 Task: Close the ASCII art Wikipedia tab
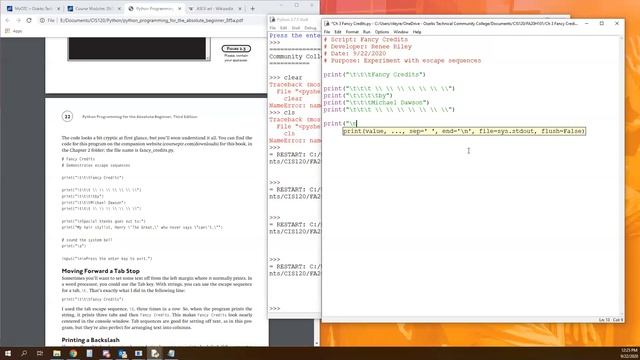point(240,9)
